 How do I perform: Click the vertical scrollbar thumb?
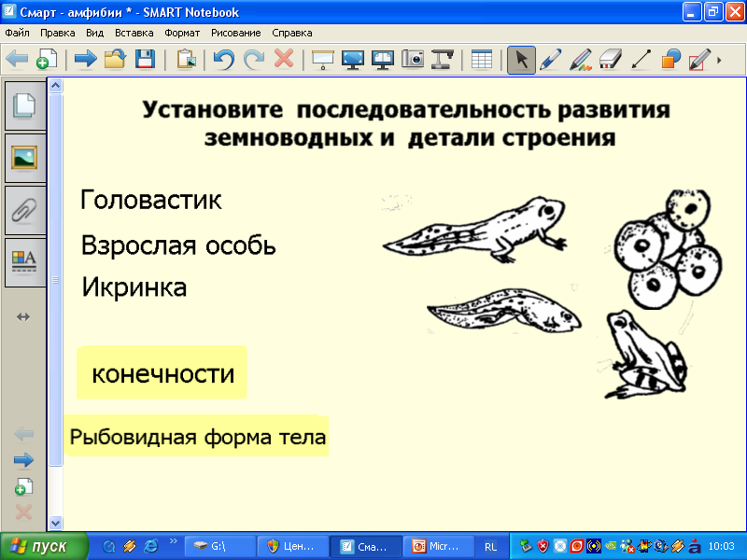point(56,279)
